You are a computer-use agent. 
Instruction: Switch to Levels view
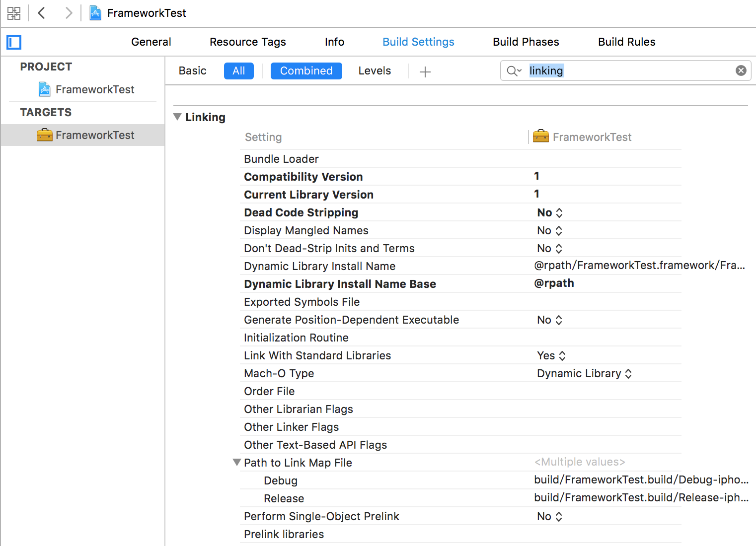pyautogui.click(x=375, y=71)
